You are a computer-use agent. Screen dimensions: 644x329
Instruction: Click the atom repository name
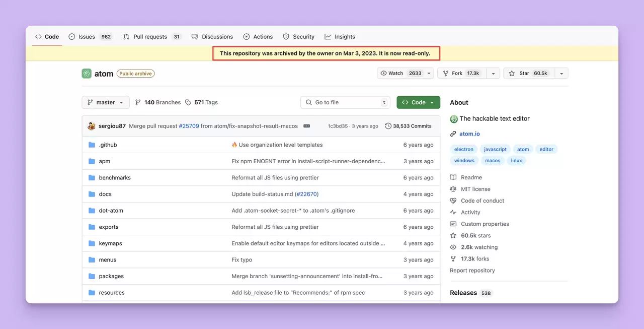pos(104,74)
